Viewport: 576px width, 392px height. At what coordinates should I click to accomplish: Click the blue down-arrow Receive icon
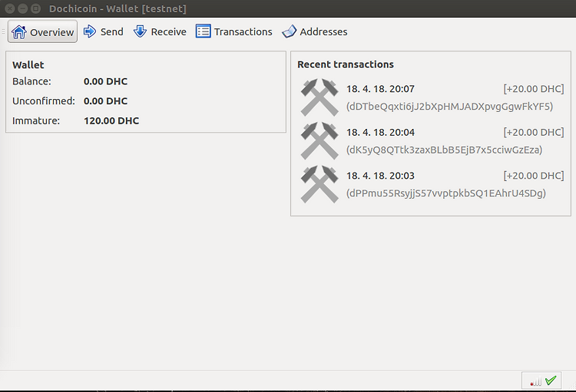click(140, 31)
